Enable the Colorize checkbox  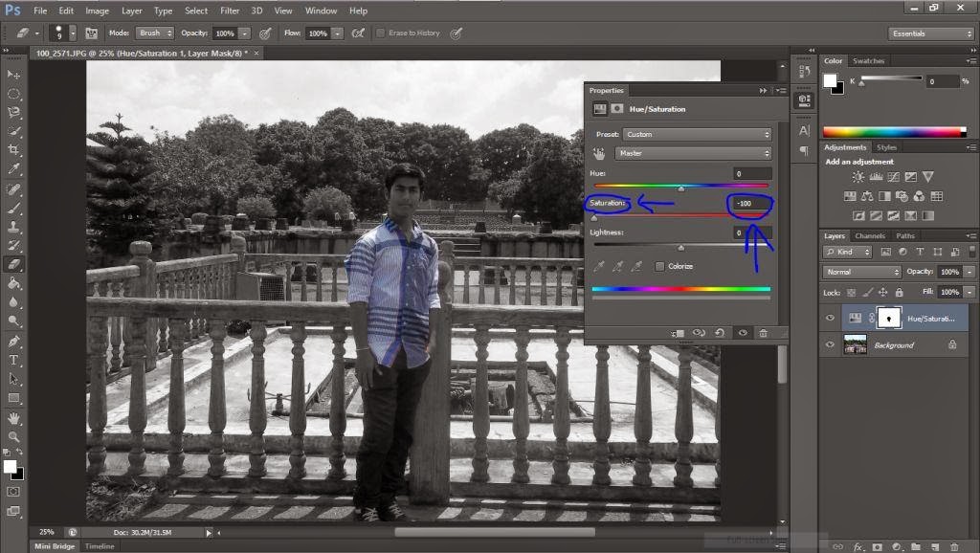pyautogui.click(x=657, y=265)
